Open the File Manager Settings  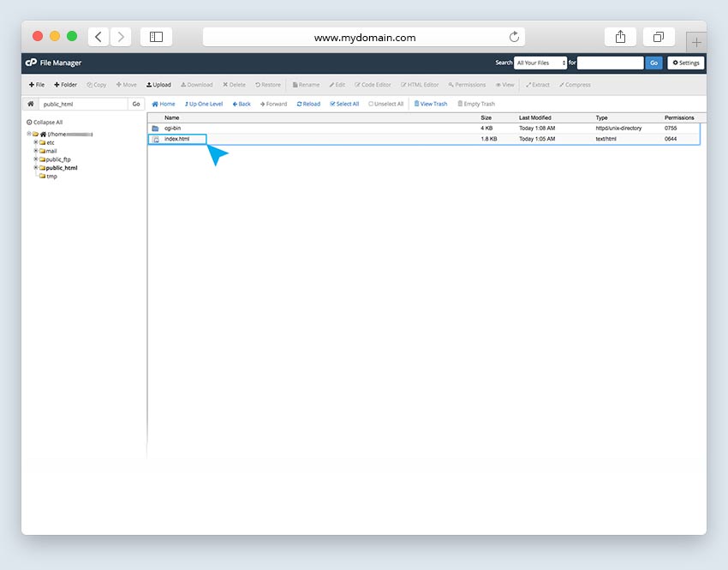click(685, 63)
